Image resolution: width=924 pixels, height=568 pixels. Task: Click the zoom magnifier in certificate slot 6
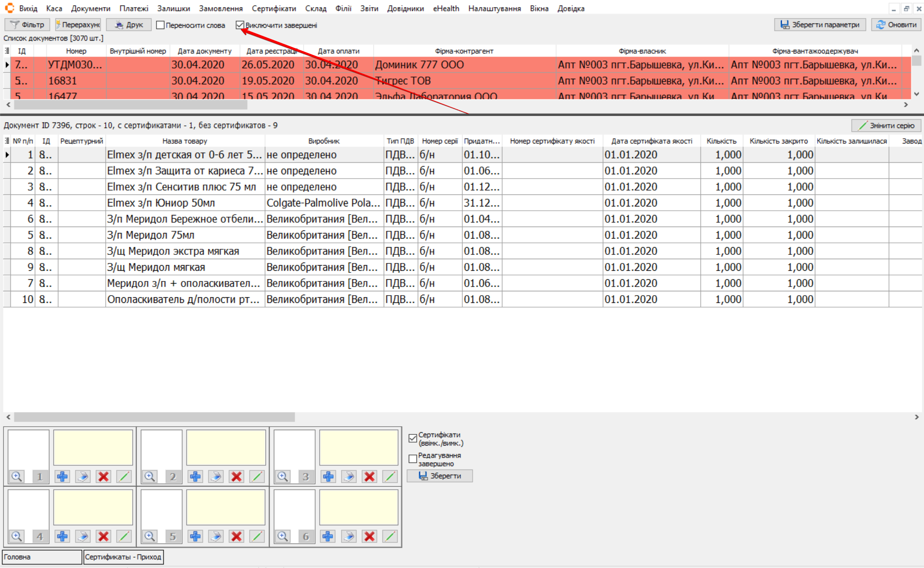point(283,536)
